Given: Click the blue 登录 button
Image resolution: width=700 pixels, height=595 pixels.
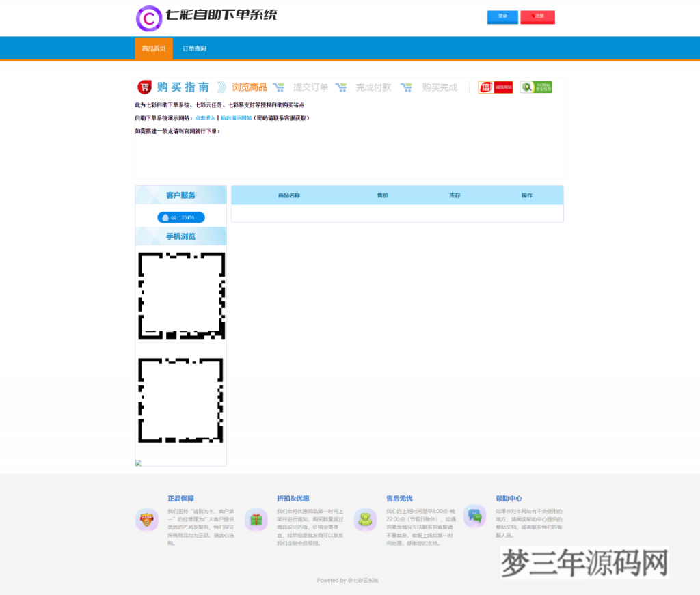Looking at the screenshot, I should point(502,17).
